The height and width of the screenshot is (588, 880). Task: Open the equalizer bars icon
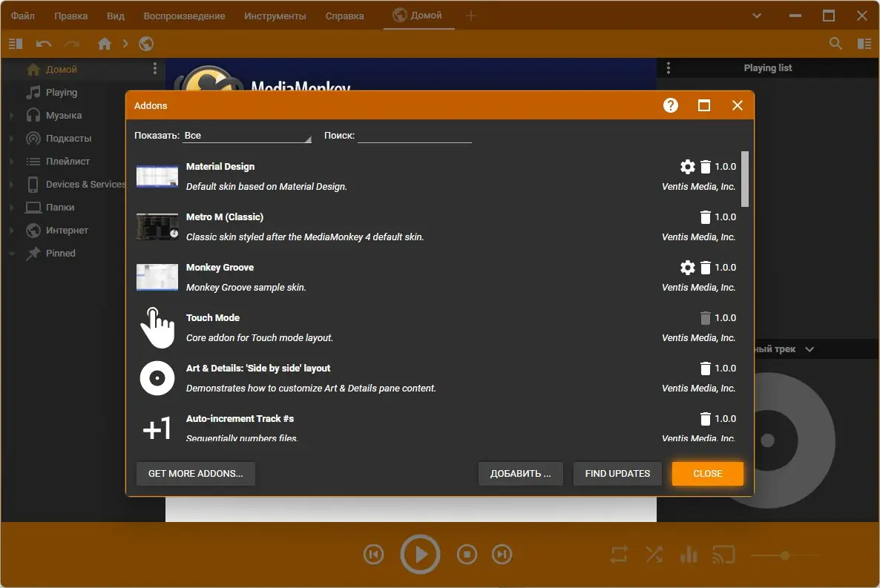[x=689, y=555]
